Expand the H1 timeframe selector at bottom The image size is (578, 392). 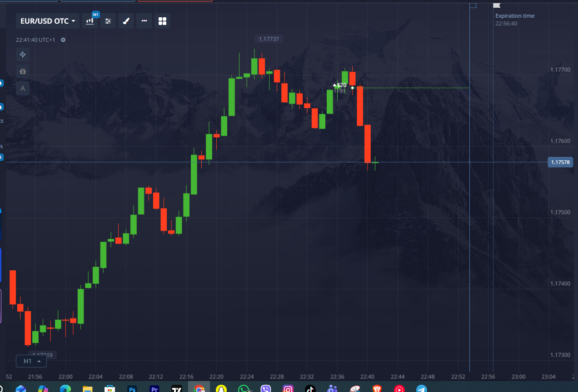[x=31, y=361]
